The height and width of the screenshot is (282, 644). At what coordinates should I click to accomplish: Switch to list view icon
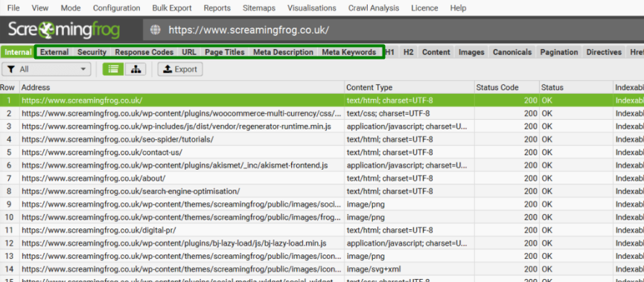(113, 69)
